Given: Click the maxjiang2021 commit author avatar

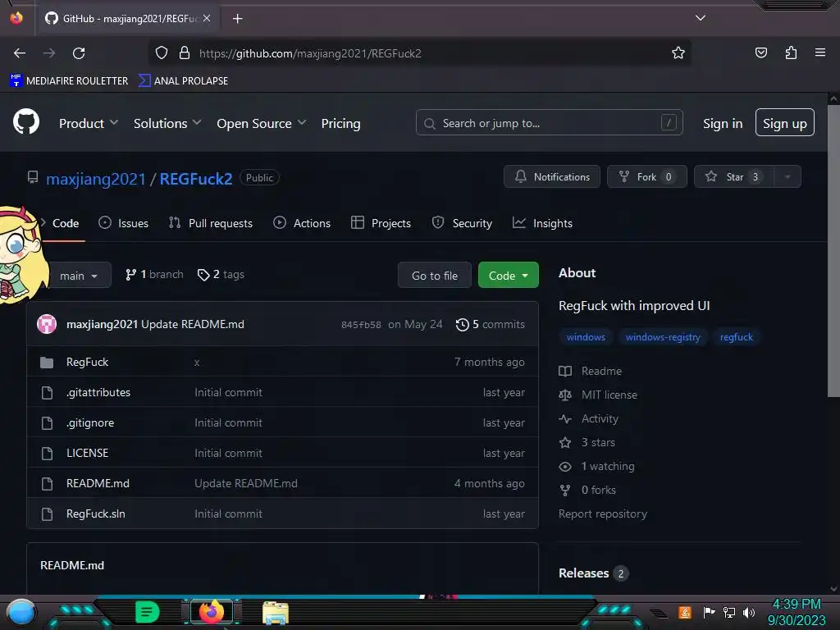Looking at the screenshot, I should pyautogui.click(x=47, y=324).
